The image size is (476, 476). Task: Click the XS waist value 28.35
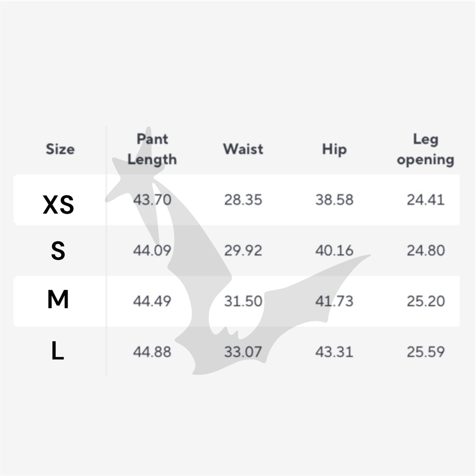pyautogui.click(x=243, y=199)
